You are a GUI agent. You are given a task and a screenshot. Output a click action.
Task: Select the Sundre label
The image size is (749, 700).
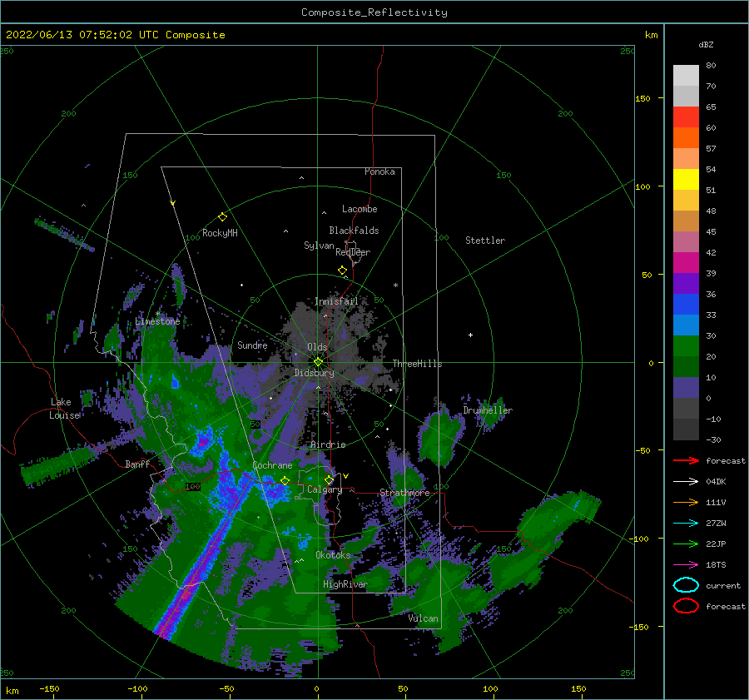click(252, 345)
